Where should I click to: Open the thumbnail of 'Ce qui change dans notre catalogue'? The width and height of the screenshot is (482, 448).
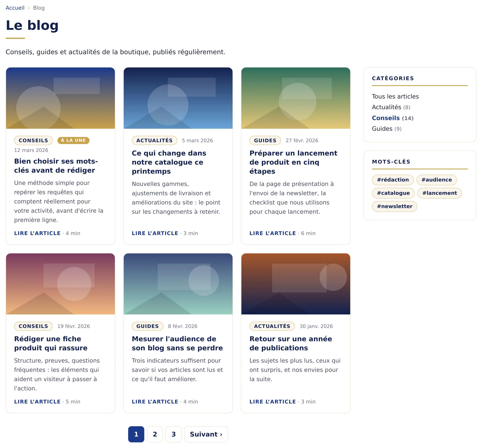178,98
